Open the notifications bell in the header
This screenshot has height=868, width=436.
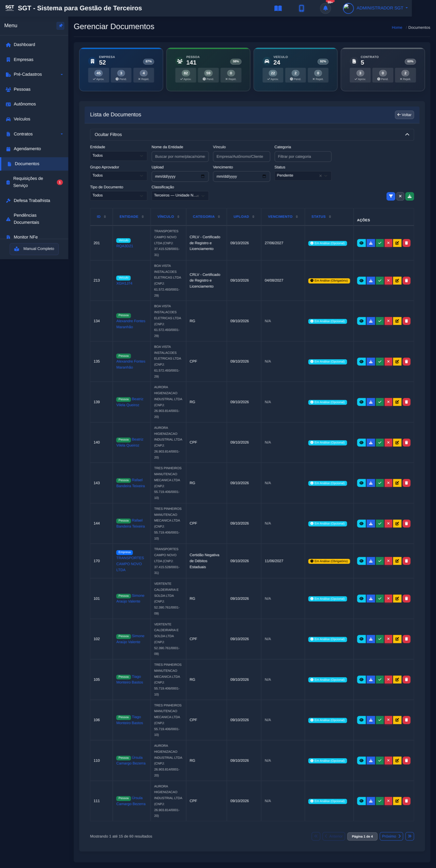click(326, 8)
